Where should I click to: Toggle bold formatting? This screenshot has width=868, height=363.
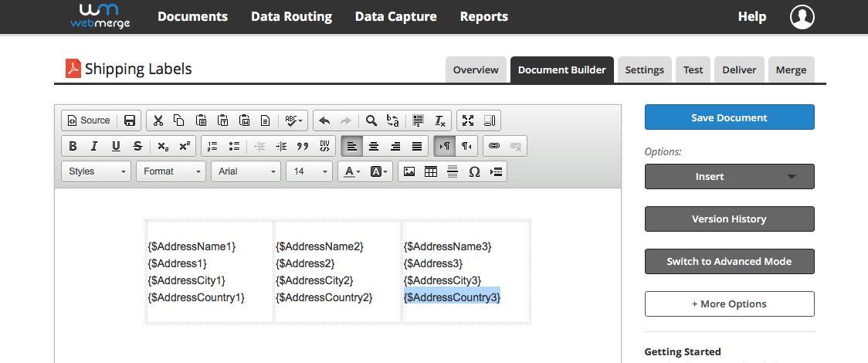tap(73, 146)
